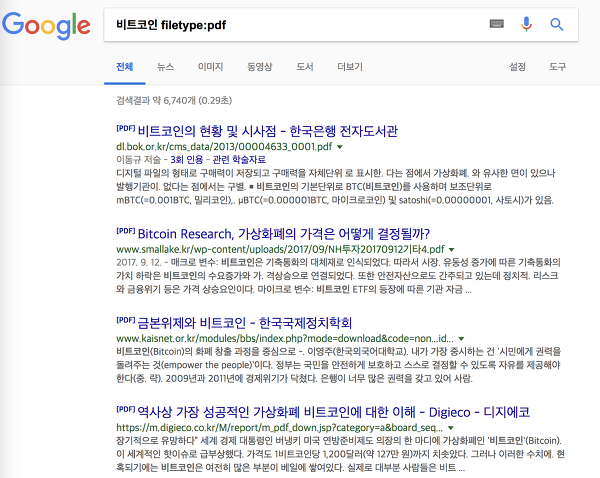Expand dropdown arrow next to smallake.kr URL

(452, 250)
